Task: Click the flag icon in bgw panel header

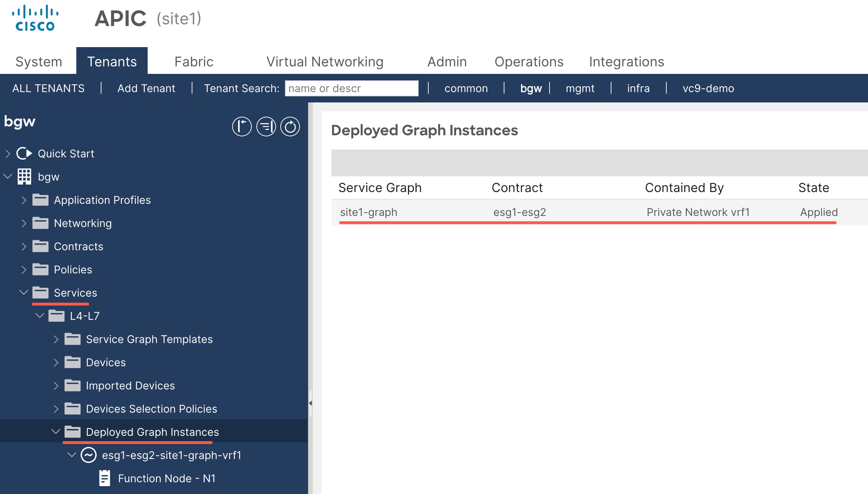Action: coord(242,127)
